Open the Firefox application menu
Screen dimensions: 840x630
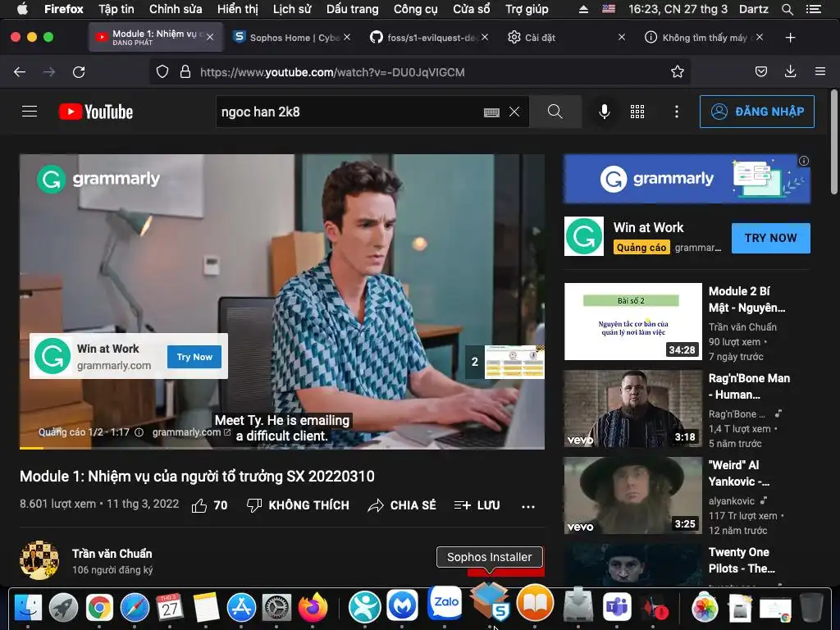820,72
